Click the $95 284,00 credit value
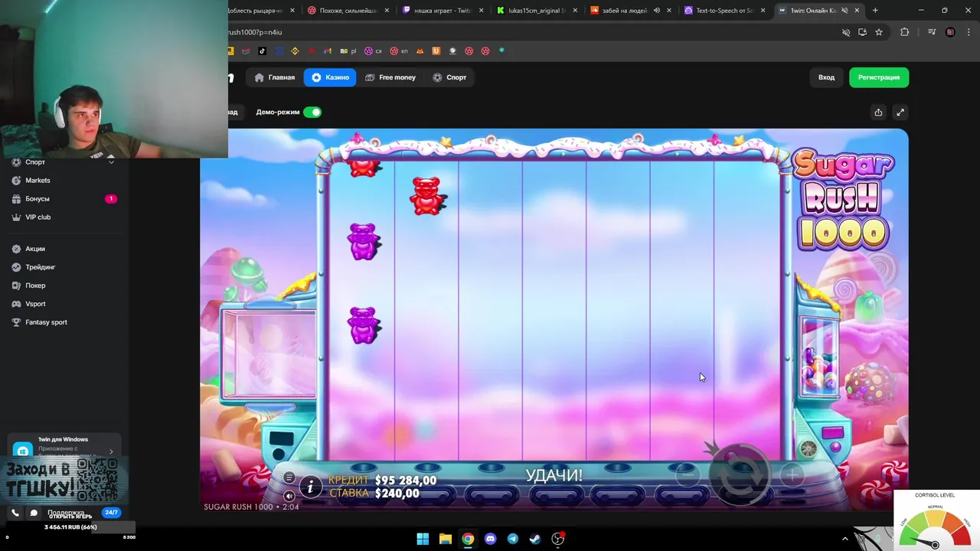Viewport: 980px width, 551px height. click(x=406, y=481)
